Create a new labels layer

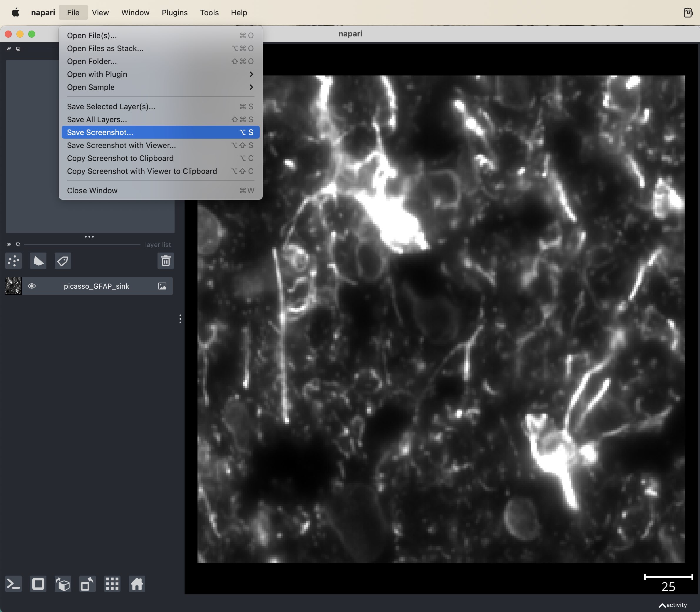tap(63, 261)
